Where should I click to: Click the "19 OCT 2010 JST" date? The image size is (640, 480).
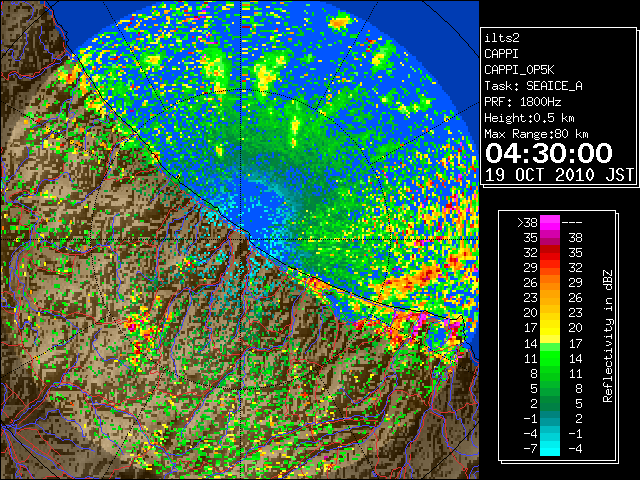coord(559,175)
